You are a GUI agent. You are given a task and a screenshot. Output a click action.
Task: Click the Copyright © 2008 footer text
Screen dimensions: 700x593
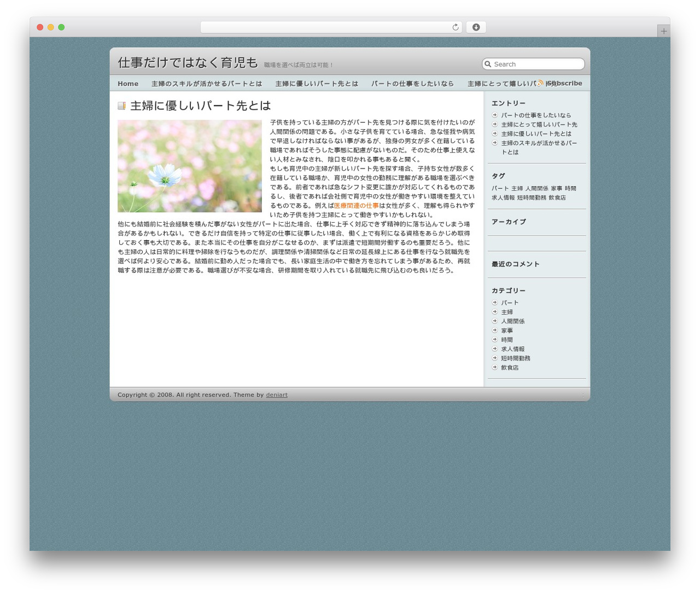(x=145, y=395)
